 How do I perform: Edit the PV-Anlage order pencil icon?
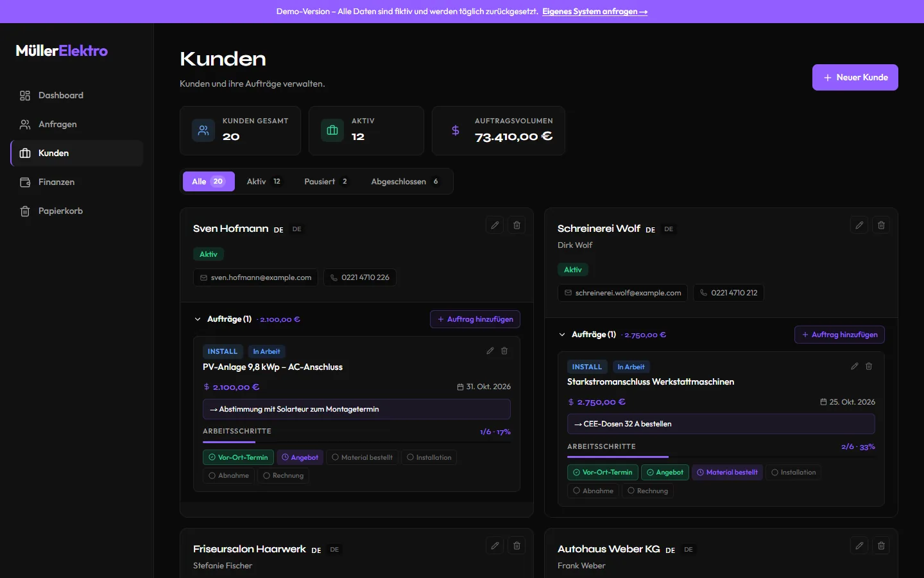pos(490,351)
